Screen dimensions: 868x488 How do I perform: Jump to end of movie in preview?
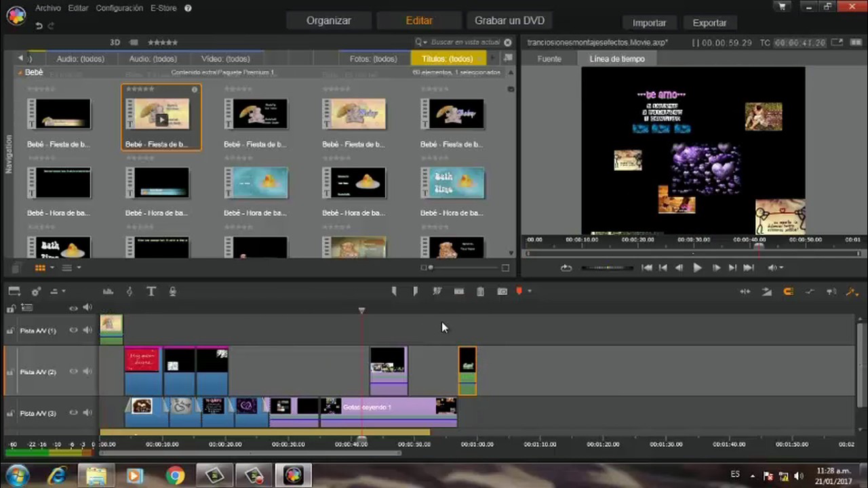tap(749, 268)
